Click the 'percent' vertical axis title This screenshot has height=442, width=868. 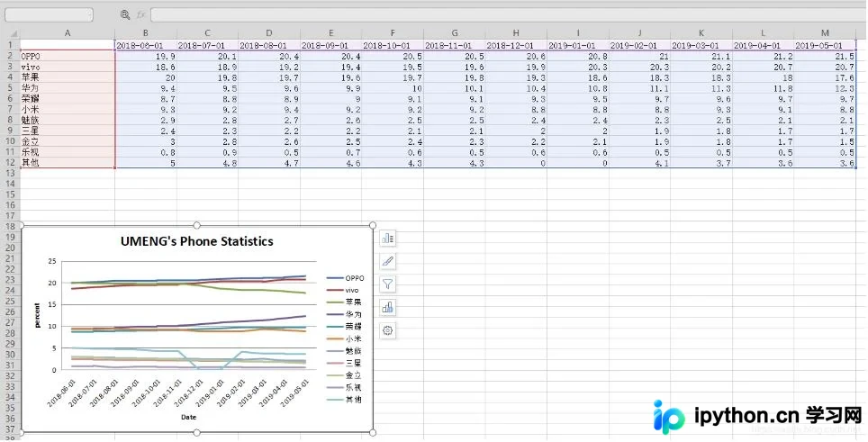pos(37,315)
